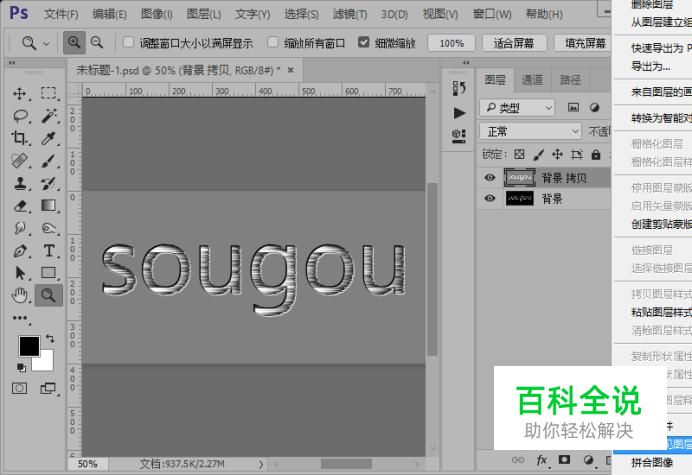Open the black foreground color swatch
Viewport: 692px width, 475px height.
29,346
